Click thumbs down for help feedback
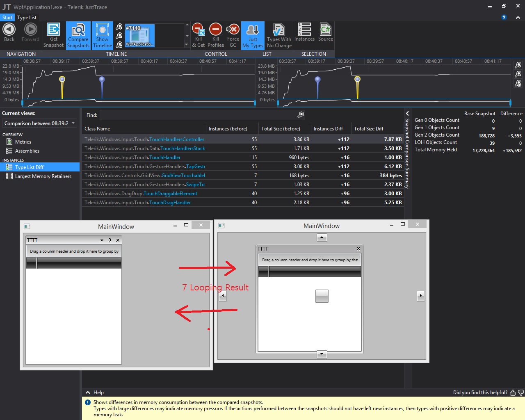Viewport: 525px width, 420px height. tap(521, 393)
